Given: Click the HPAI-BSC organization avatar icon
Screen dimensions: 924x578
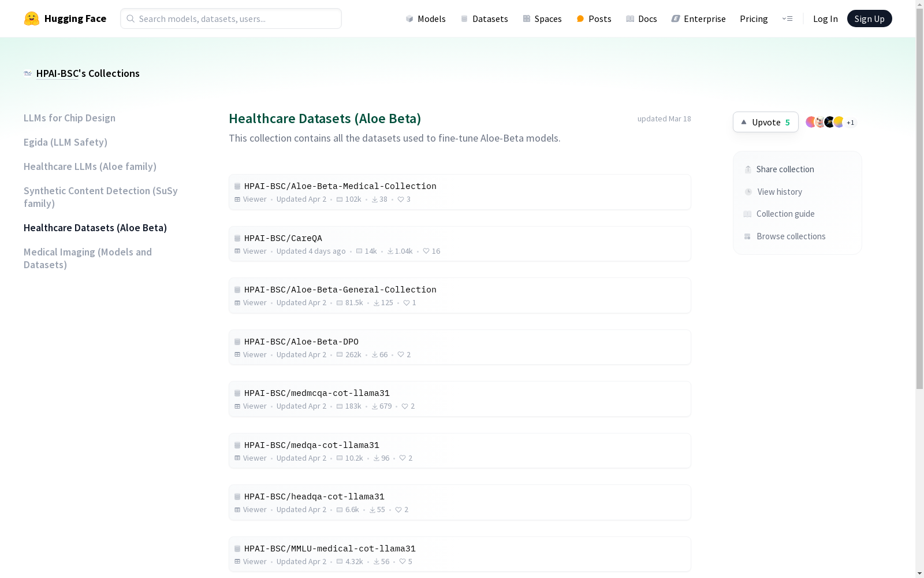Looking at the screenshot, I should coord(28,73).
